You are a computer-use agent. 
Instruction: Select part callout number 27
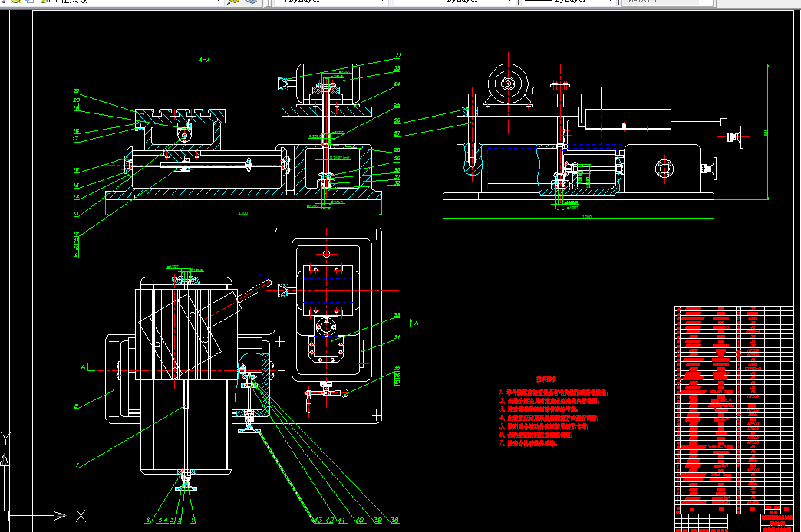tap(397, 133)
